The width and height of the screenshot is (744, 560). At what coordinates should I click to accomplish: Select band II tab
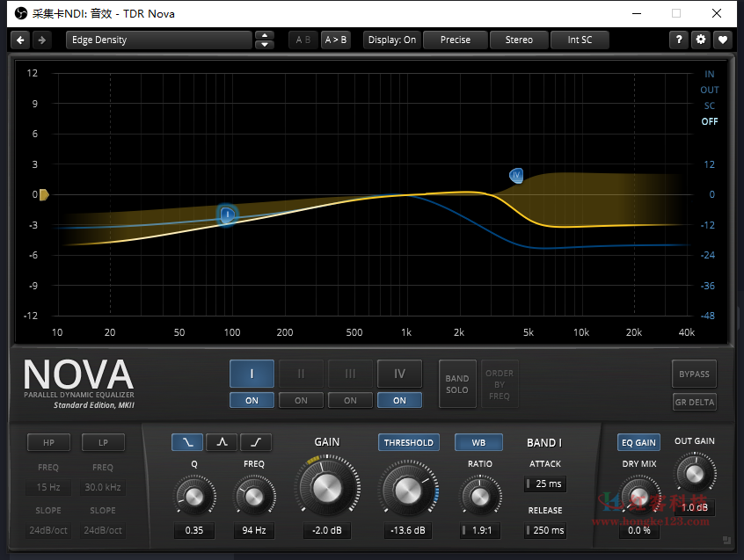[x=302, y=374]
